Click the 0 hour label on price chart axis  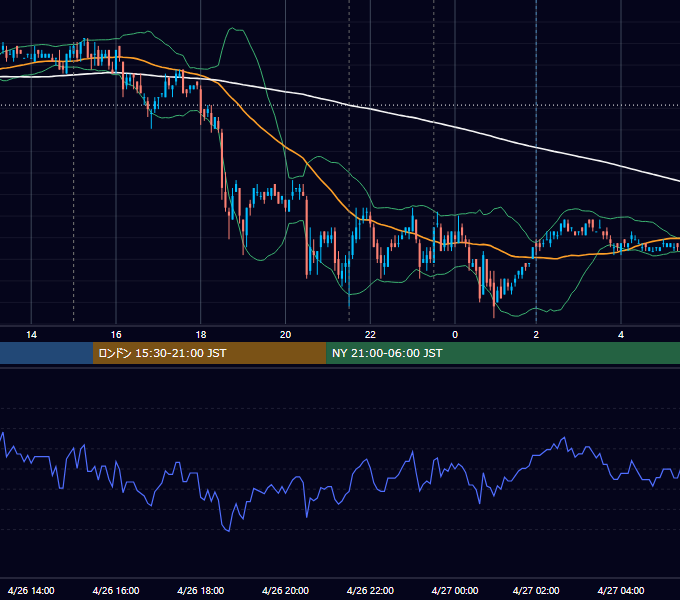(x=455, y=335)
